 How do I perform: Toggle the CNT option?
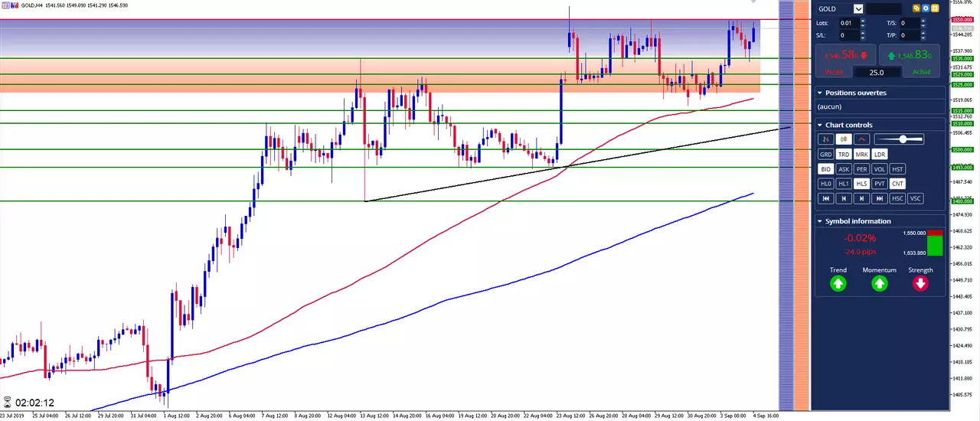pyautogui.click(x=897, y=184)
